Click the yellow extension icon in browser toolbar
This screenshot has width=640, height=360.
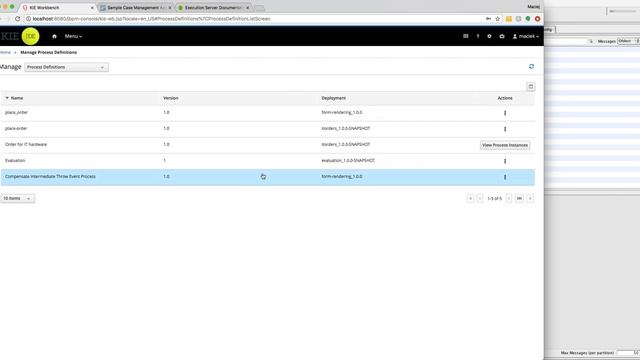pyautogui.click(x=509, y=19)
